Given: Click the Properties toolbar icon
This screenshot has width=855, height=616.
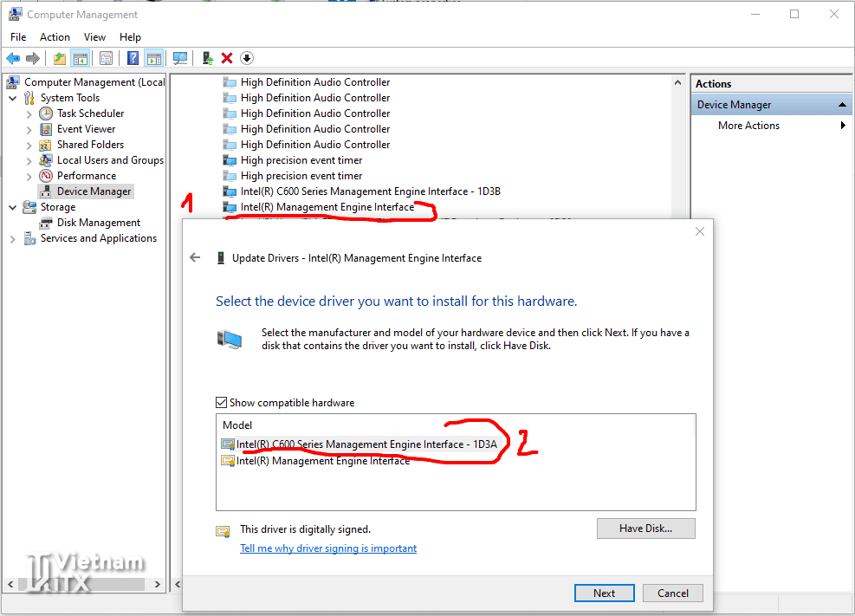Looking at the screenshot, I should [x=106, y=58].
